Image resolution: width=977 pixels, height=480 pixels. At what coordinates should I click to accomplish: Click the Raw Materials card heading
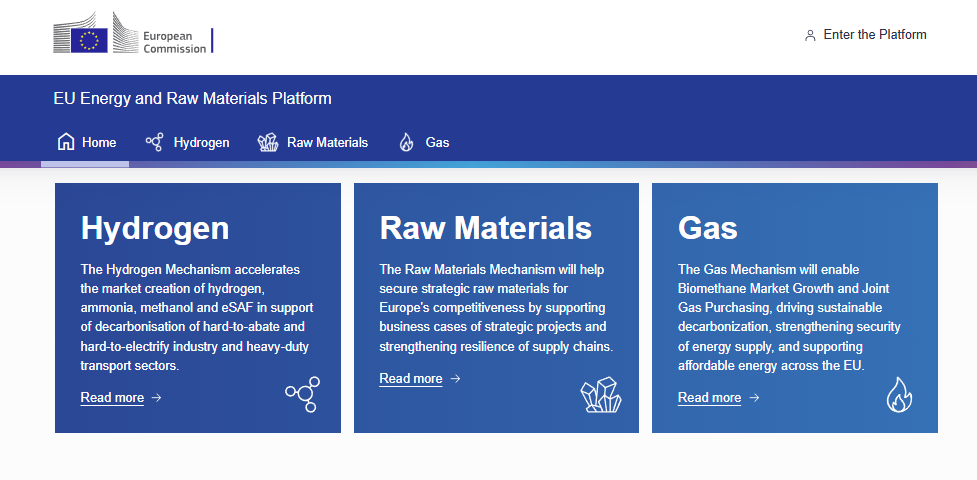(485, 228)
